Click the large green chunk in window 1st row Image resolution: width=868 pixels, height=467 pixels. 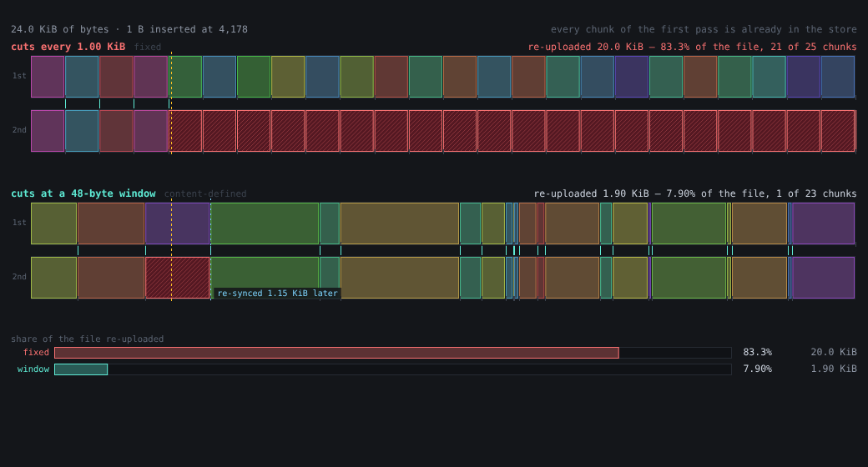click(265, 223)
